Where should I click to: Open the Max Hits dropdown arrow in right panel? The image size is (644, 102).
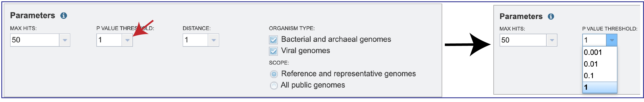[552, 40]
